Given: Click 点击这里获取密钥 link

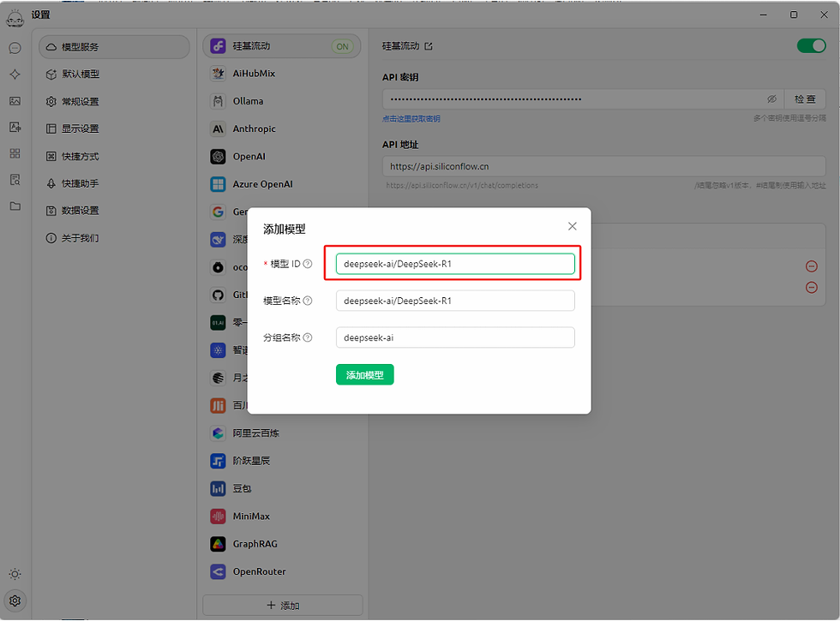Looking at the screenshot, I should (411, 119).
